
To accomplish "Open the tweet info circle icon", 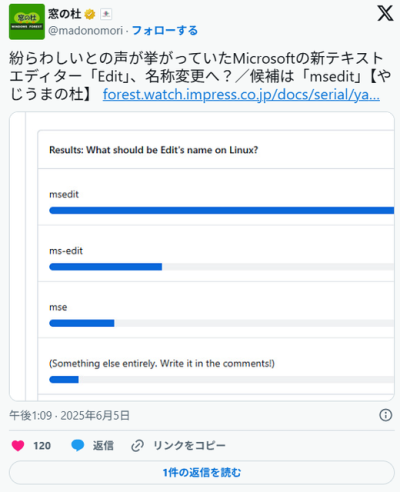I will tap(386, 415).
